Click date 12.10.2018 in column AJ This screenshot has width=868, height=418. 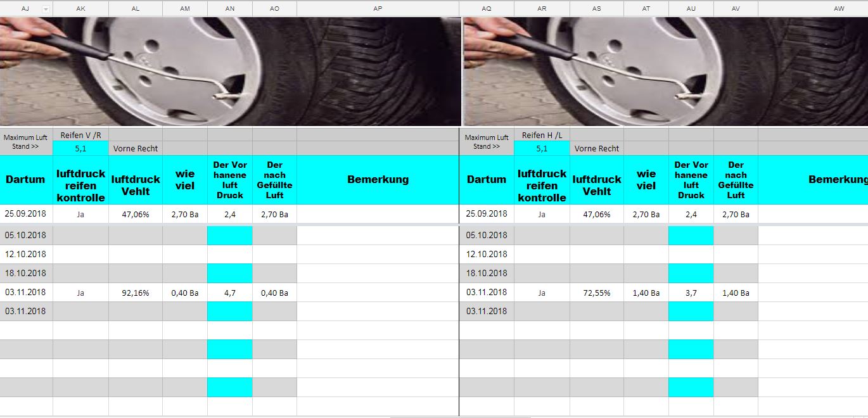[x=26, y=254]
